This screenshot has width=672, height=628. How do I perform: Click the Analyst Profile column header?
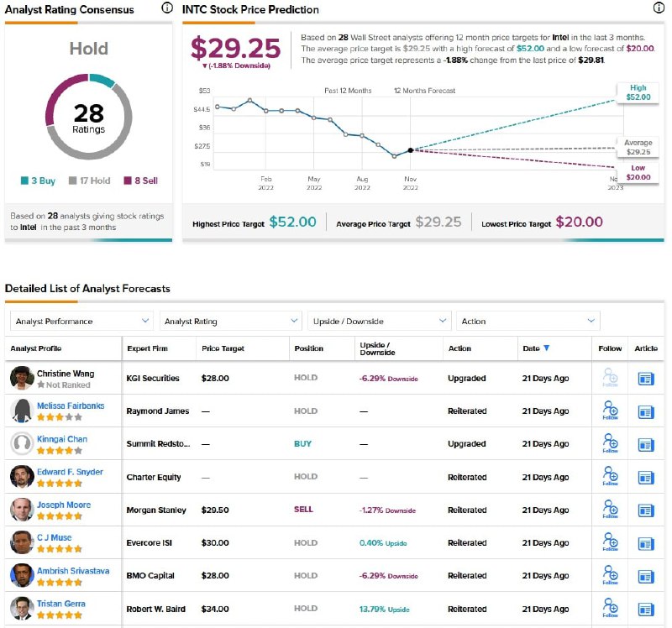pos(36,348)
